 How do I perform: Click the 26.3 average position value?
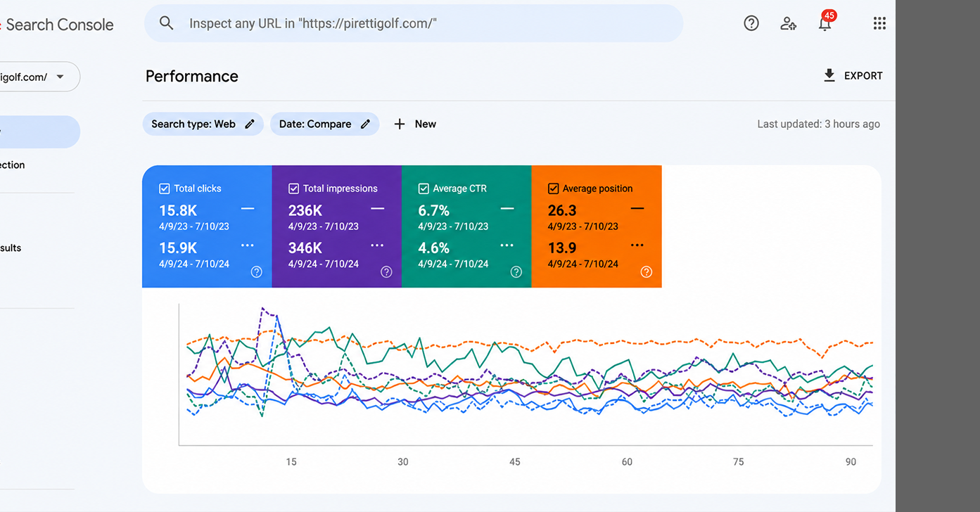(562, 210)
